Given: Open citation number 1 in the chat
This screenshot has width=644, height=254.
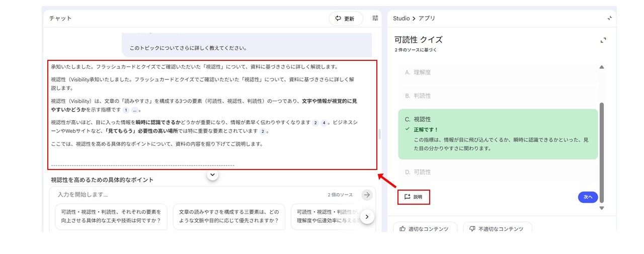Looking at the screenshot, I should 126,111.
